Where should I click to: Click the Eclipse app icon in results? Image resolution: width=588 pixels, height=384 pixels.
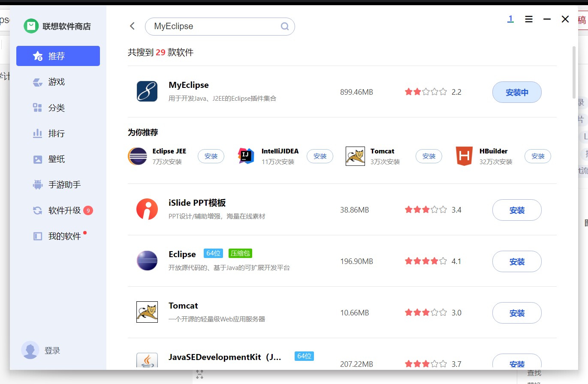coord(147,261)
